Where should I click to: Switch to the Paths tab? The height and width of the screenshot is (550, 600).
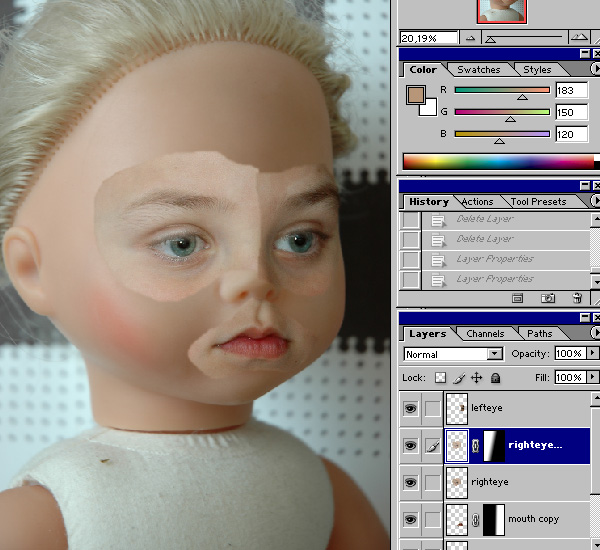pyautogui.click(x=540, y=334)
